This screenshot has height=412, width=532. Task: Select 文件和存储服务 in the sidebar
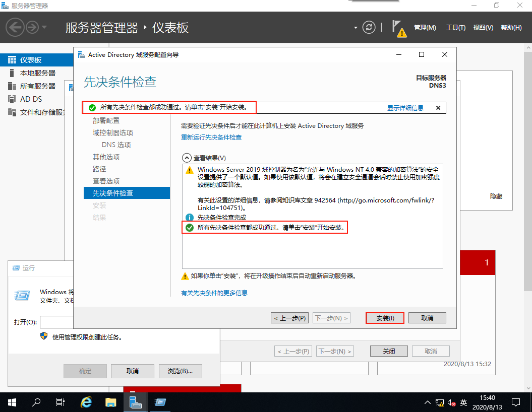[37, 112]
